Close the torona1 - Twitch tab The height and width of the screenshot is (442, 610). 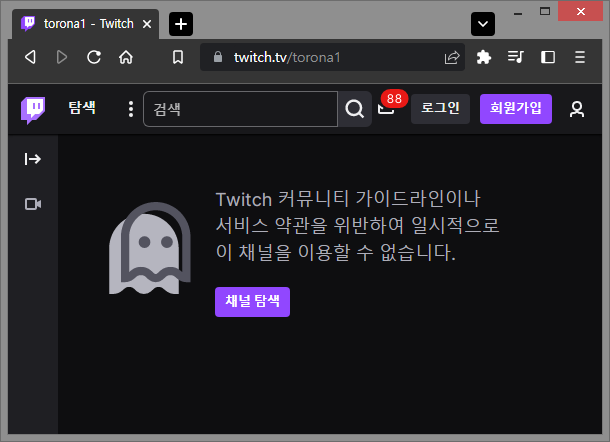coord(147,24)
